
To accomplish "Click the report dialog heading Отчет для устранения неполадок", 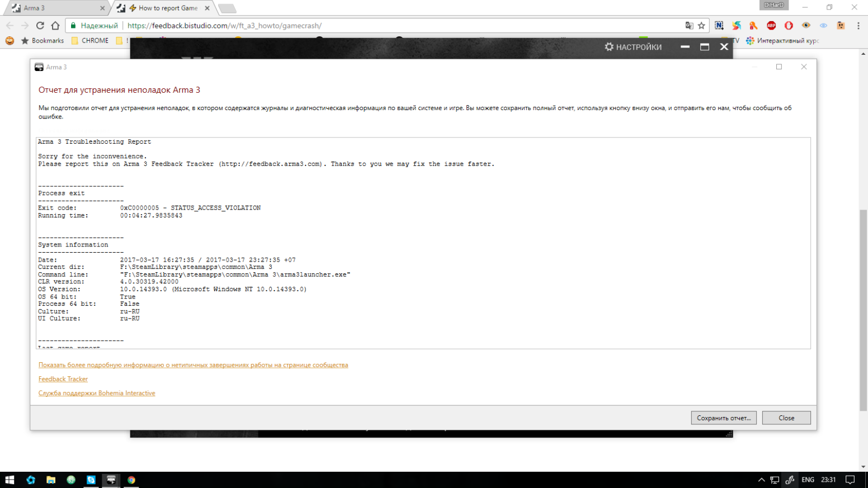I will tap(119, 90).
